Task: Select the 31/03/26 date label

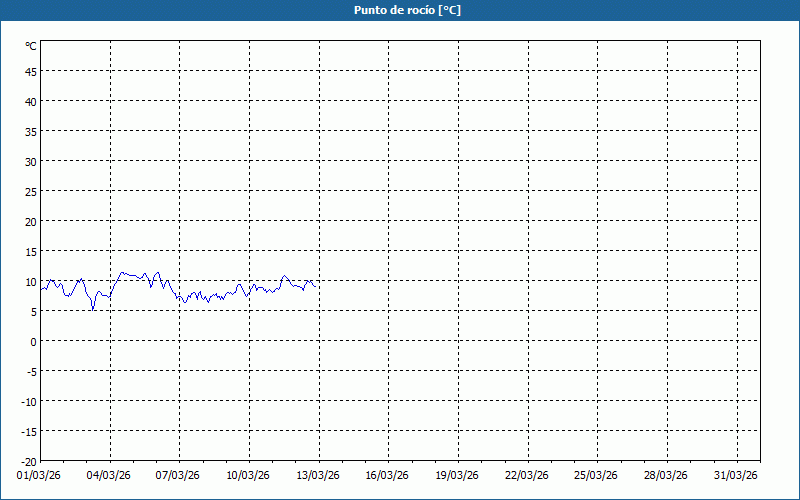Action: tap(737, 475)
